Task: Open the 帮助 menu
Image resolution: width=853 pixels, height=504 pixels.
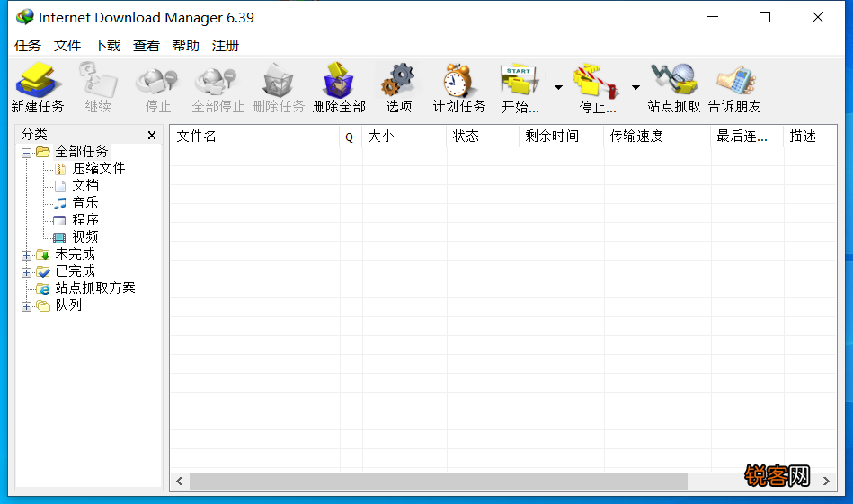Action: click(x=186, y=46)
